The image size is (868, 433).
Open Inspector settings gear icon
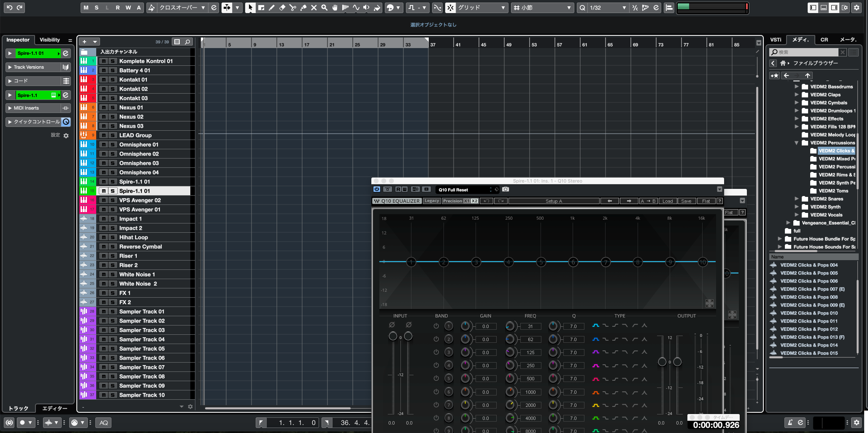pyautogui.click(x=66, y=135)
